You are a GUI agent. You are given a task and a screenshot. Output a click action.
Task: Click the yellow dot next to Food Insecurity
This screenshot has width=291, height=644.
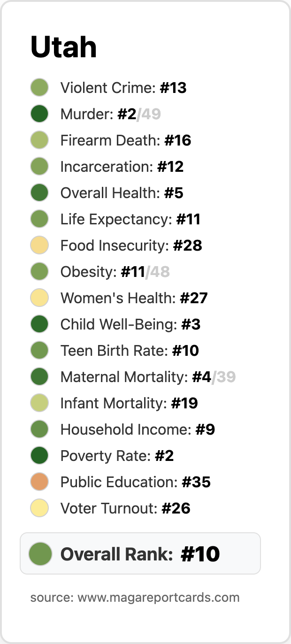click(39, 245)
